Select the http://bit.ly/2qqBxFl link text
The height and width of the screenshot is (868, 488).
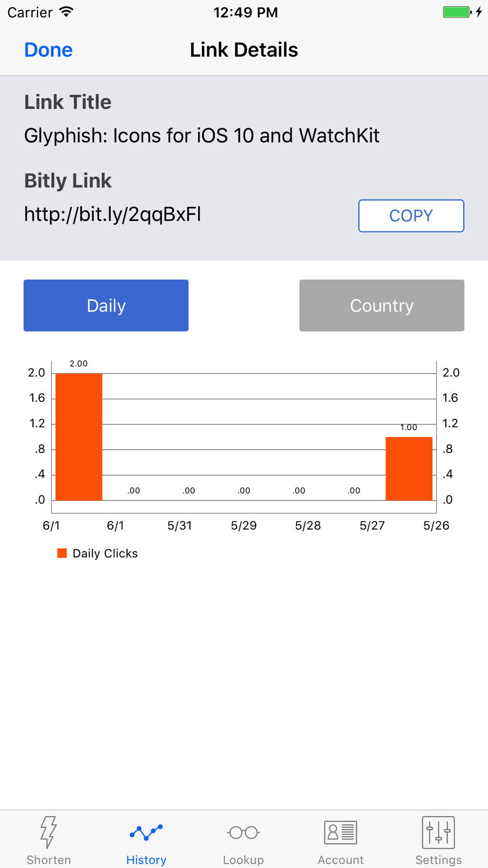tap(113, 214)
